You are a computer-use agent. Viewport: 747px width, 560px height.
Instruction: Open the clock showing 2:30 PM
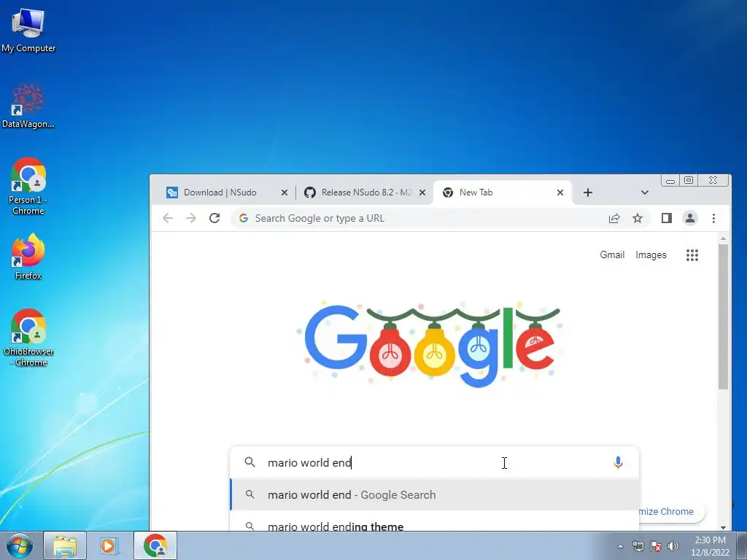pos(710,545)
